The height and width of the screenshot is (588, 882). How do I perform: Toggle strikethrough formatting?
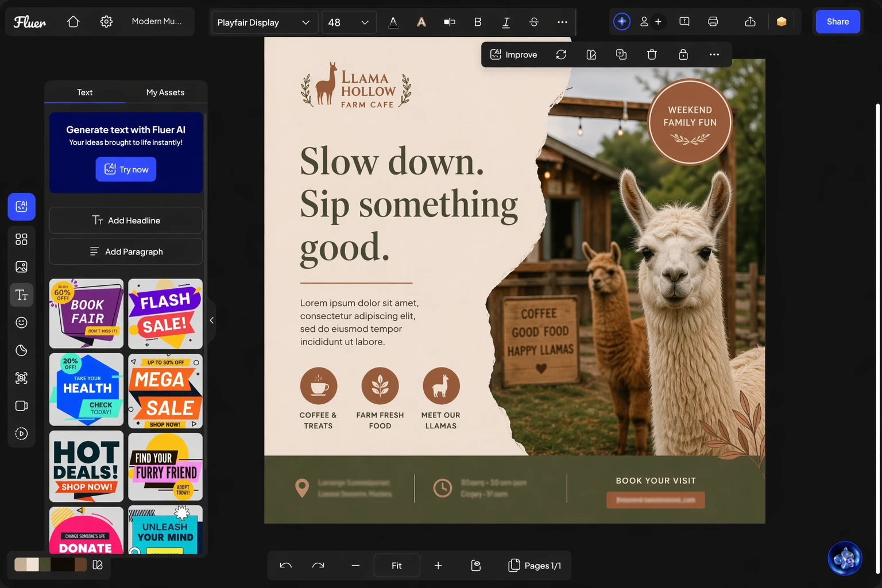coord(533,22)
